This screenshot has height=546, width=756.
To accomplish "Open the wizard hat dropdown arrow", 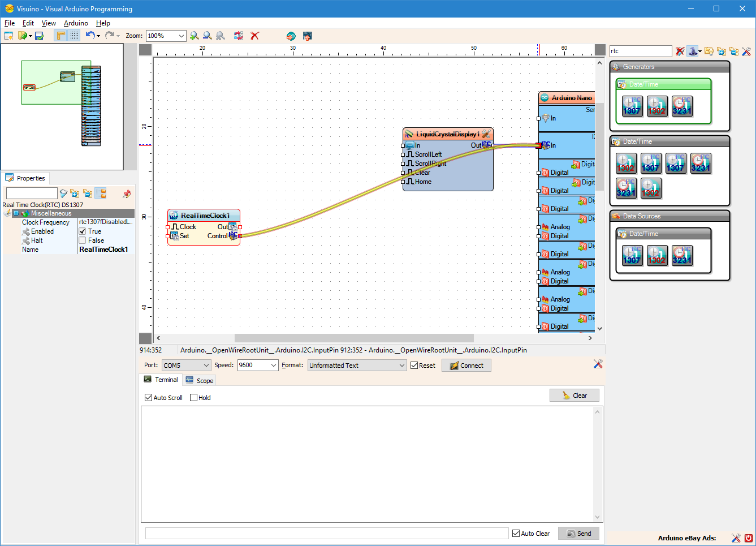I will point(700,51).
